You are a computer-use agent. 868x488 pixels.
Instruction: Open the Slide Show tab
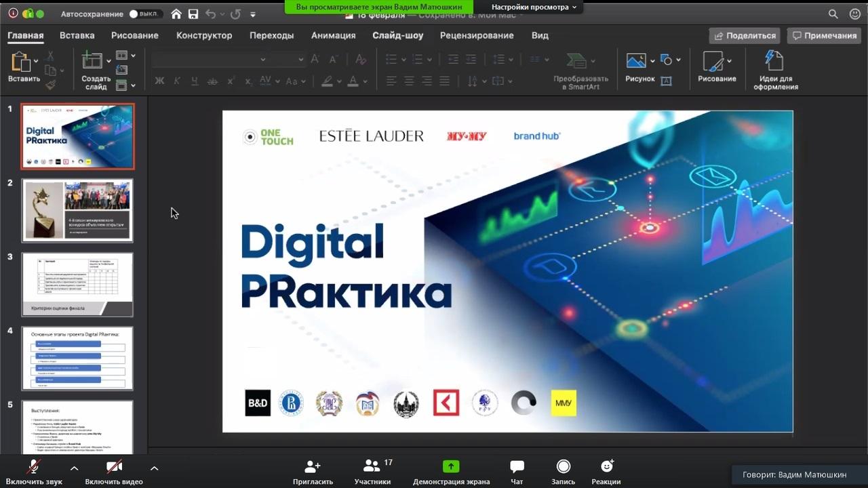click(397, 35)
